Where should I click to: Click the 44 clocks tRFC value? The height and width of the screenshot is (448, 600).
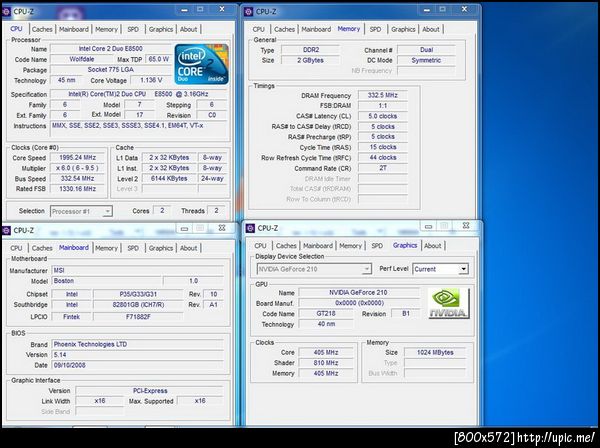[x=383, y=158]
